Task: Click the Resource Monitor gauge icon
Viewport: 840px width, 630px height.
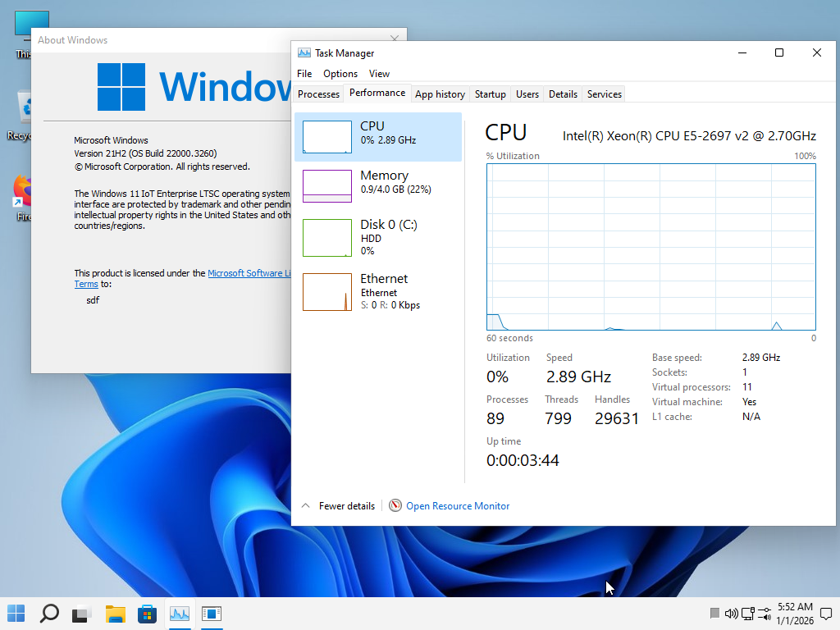Action: pos(395,505)
